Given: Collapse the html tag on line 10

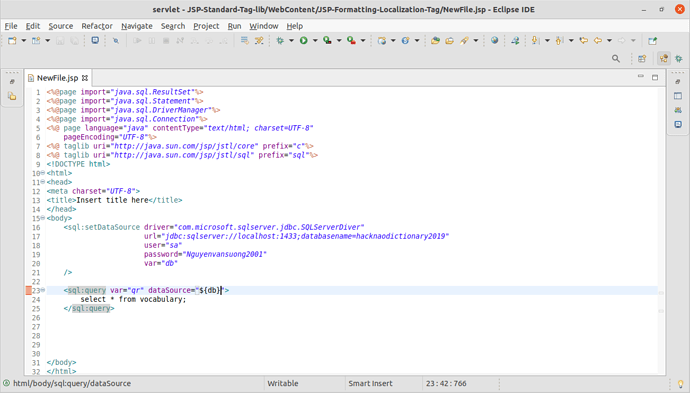Looking at the screenshot, I should [43, 173].
